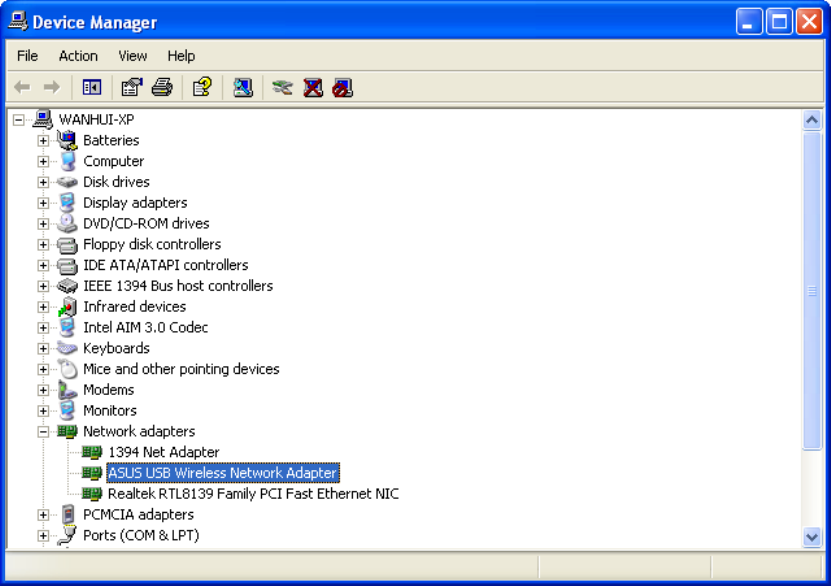Close the Device Manager window
Image resolution: width=831 pixels, height=586 pixels.
pos(809,22)
